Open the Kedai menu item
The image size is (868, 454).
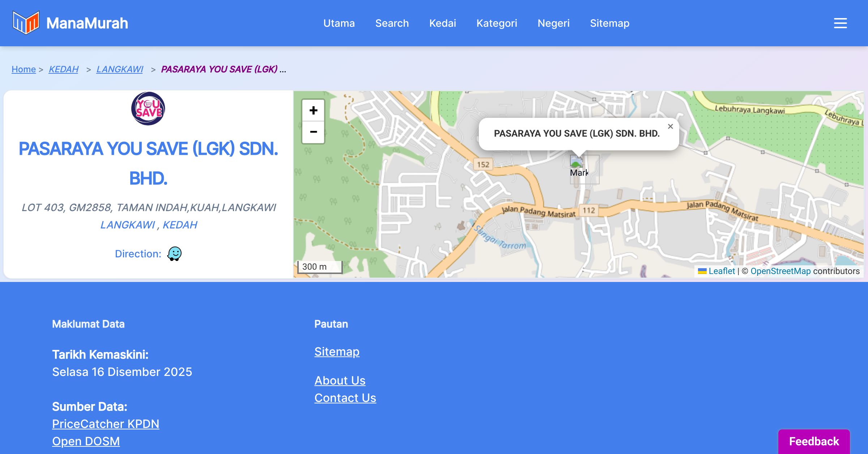442,23
